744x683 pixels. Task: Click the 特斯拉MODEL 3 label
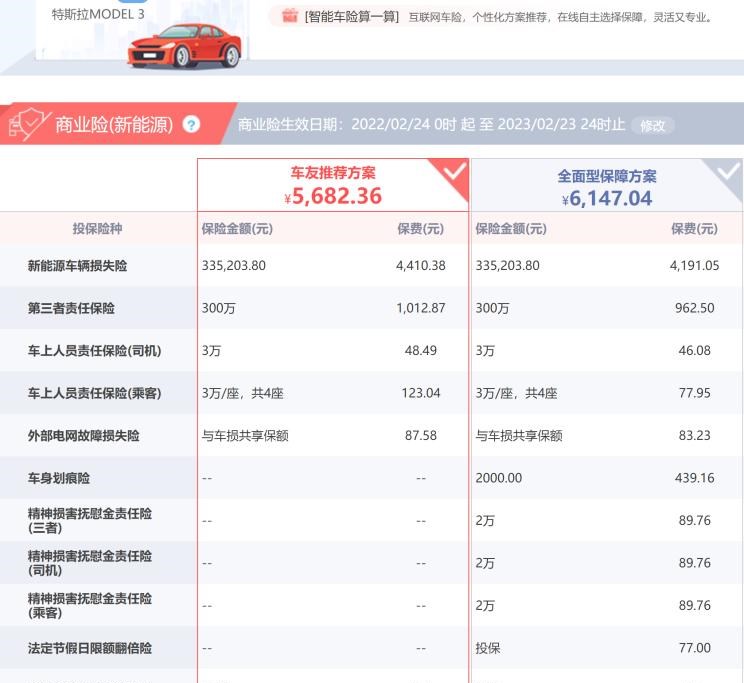pyautogui.click(x=98, y=14)
